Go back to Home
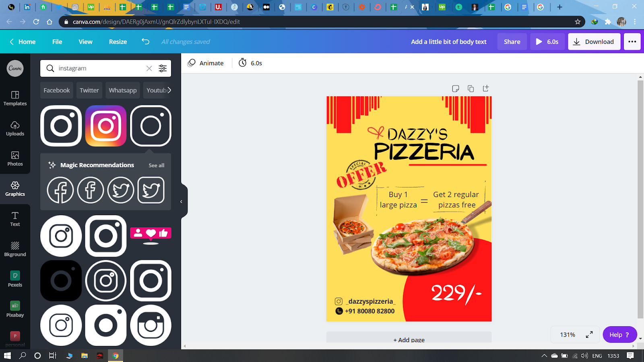The width and height of the screenshot is (644, 362). pos(23,41)
